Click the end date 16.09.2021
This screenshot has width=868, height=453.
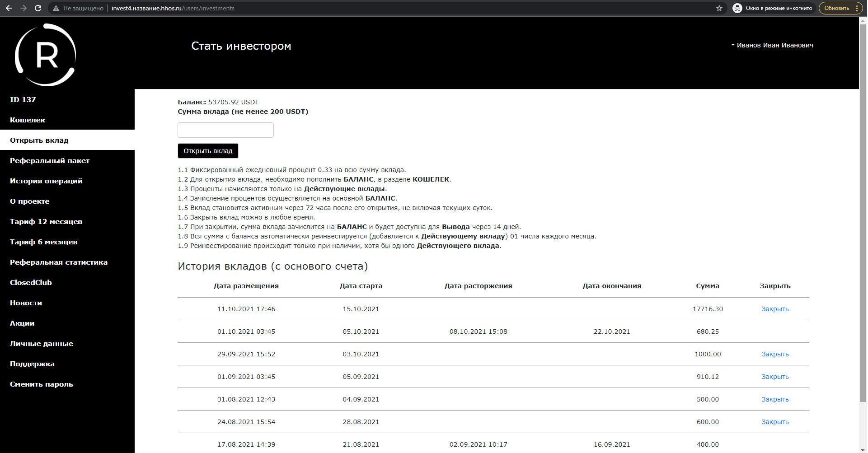tap(612, 444)
